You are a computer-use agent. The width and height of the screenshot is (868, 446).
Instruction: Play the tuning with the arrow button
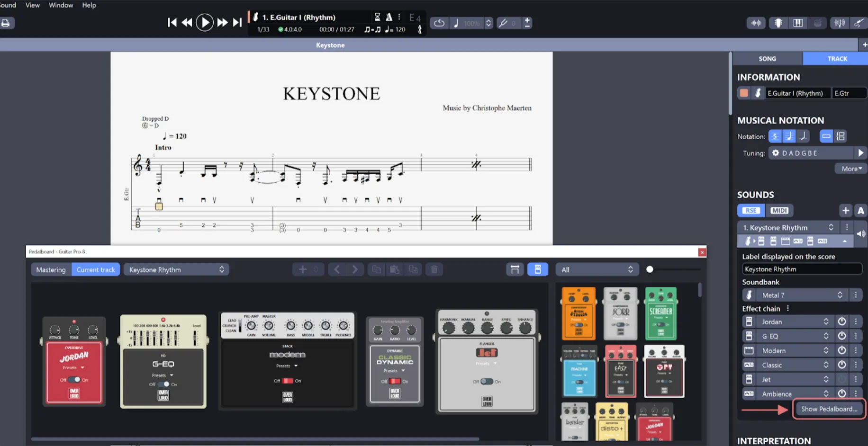[860, 153]
